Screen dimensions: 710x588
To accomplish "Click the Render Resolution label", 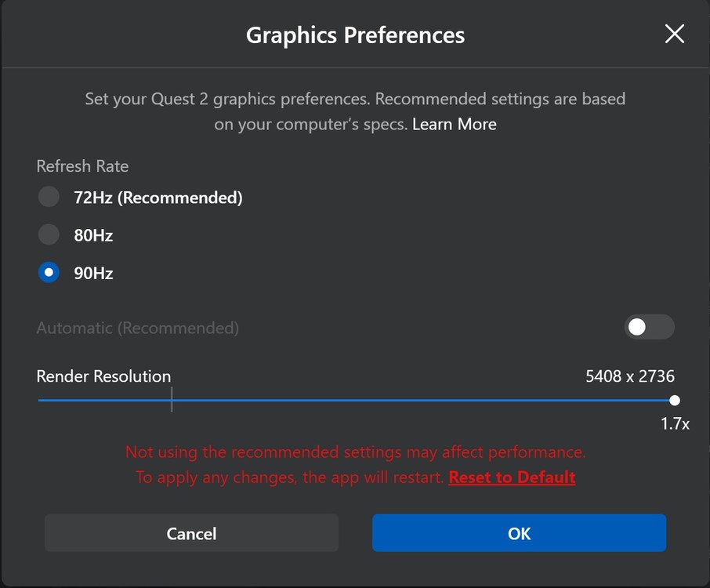I will tap(103, 376).
